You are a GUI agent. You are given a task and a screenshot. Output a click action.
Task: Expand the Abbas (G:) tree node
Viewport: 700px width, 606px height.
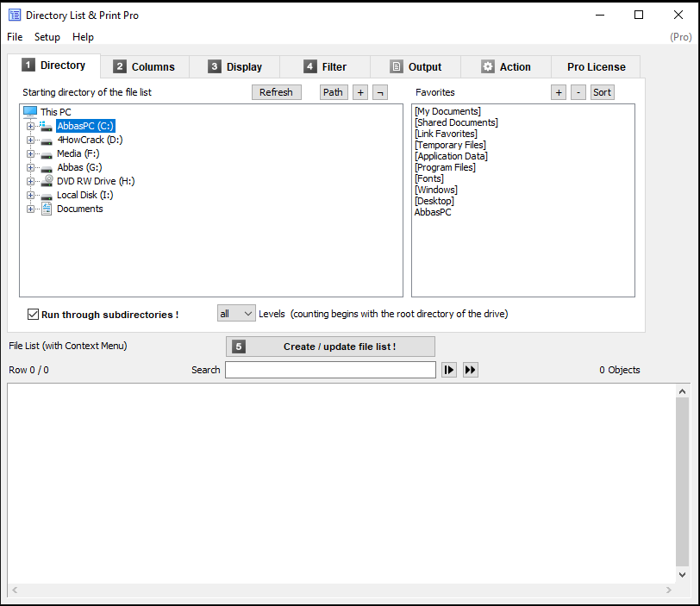tap(30, 168)
